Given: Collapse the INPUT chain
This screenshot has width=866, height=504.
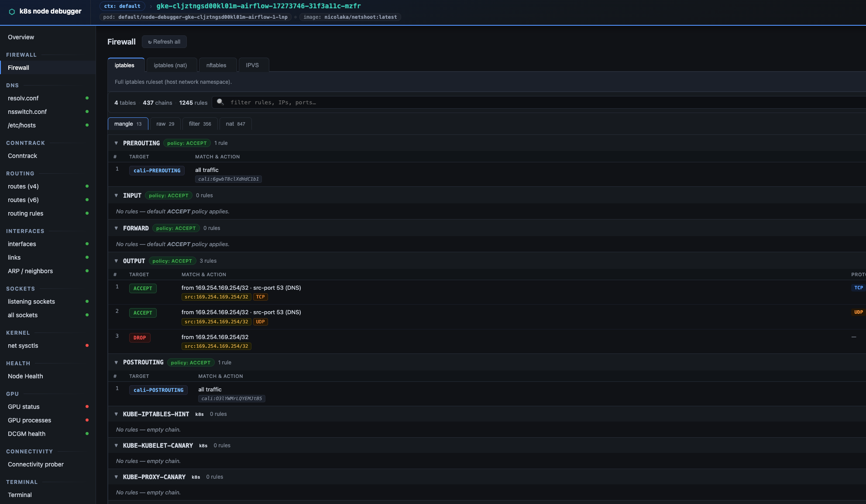Looking at the screenshot, I should click(116, 195).
